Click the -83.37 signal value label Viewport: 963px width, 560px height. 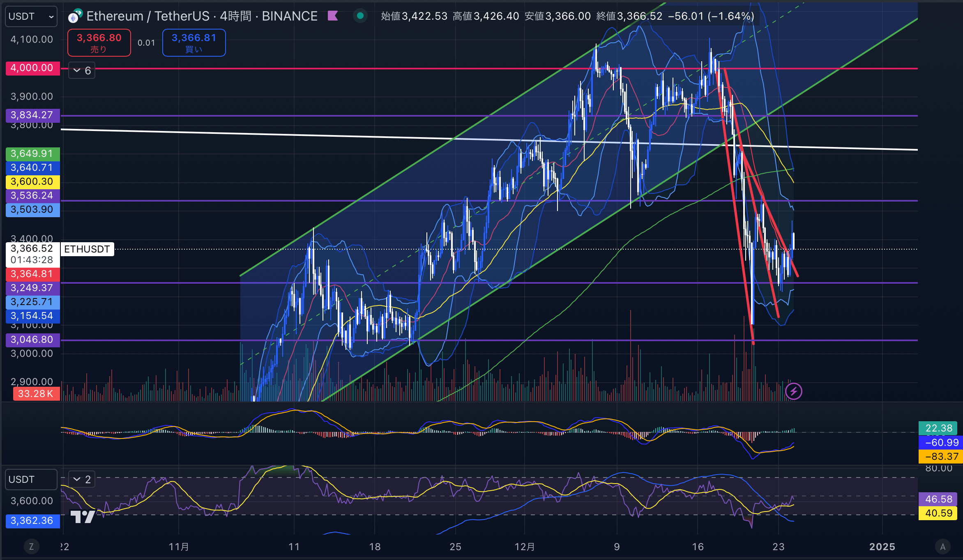pyautogui.click(x=941, y=457)
